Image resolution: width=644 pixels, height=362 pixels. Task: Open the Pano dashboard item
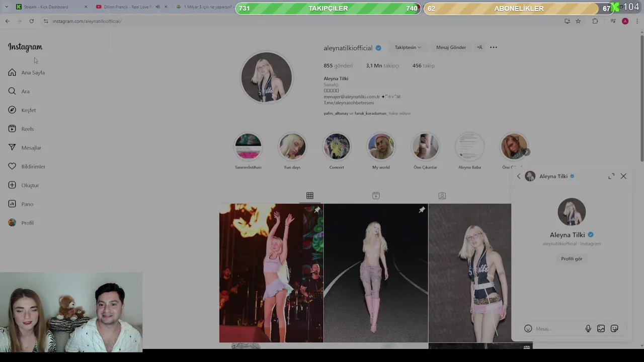pos(21,204)
